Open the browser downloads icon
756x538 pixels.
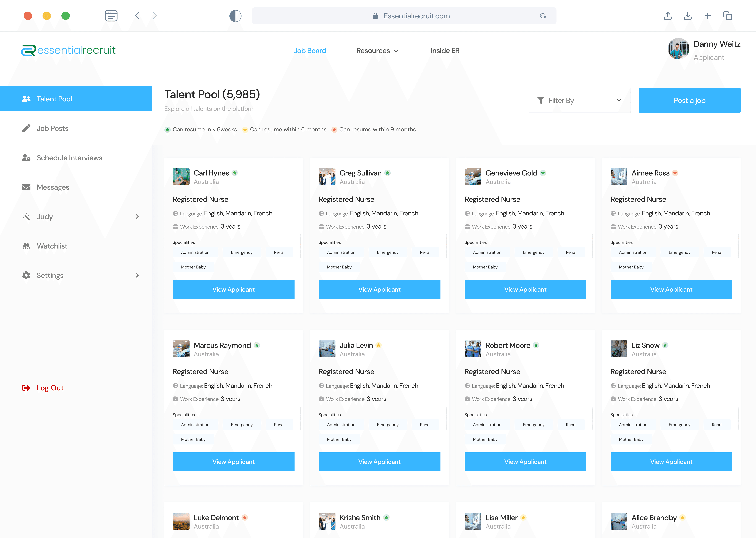(688, 16)
